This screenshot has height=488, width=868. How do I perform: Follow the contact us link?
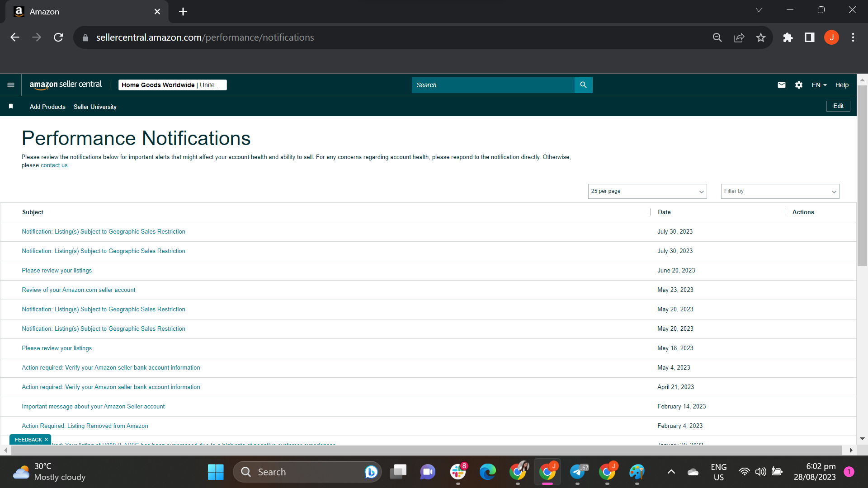coord(54,165)
